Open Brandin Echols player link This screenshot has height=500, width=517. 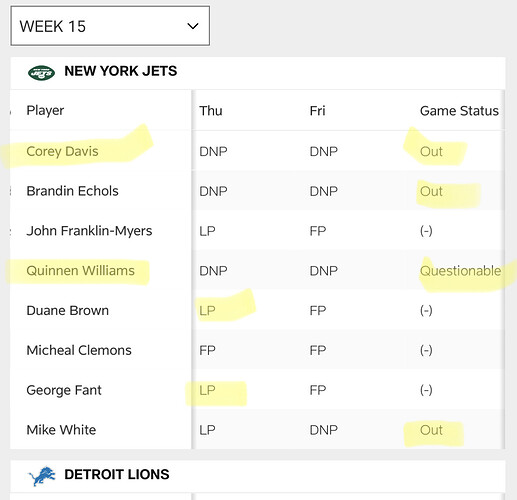[72, 191]
